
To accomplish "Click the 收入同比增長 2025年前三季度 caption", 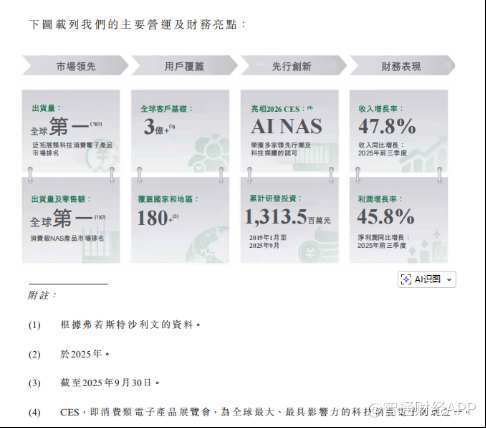I will click(x=383, y=149).
